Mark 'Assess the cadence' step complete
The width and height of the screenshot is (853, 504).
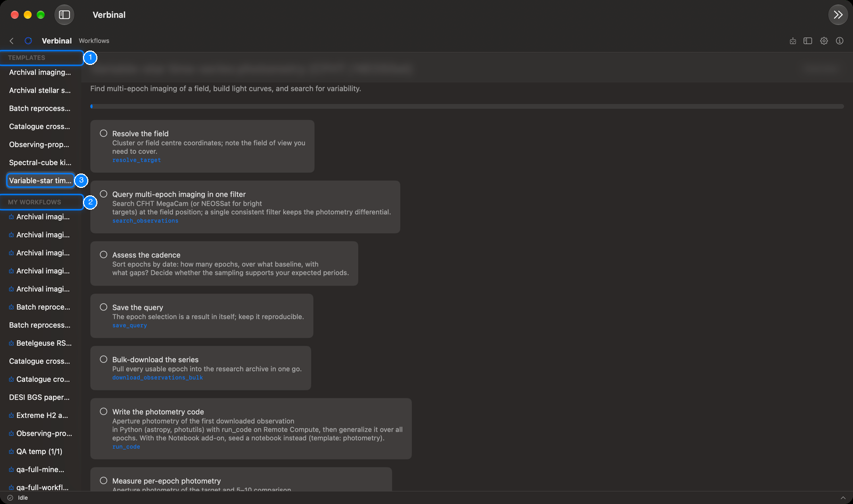104,255
